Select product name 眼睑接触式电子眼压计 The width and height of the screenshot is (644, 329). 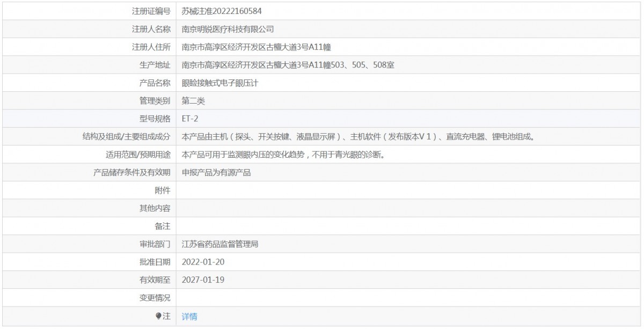(221, 83)
